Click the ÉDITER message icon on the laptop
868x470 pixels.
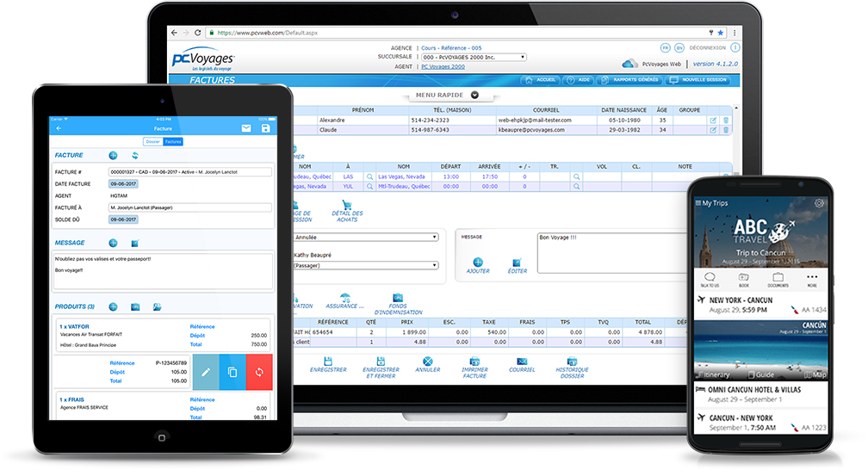[517, 262]
